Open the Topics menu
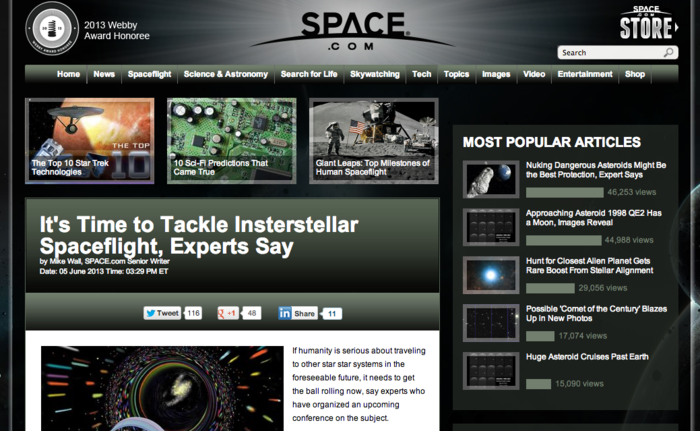Image resolution: width=700 pixels, height=431 pixels. [x=456, y=74]
